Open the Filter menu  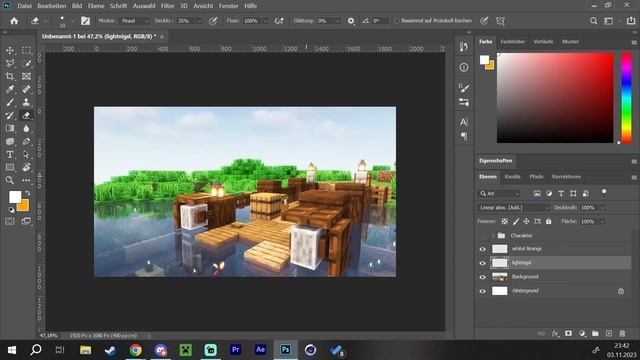[167, 6]
